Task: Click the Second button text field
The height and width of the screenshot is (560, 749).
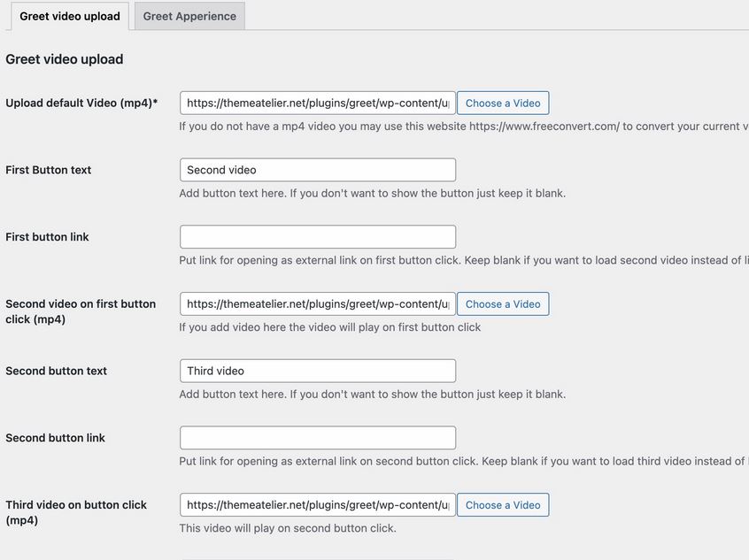Action: click(x=318, y=371)
